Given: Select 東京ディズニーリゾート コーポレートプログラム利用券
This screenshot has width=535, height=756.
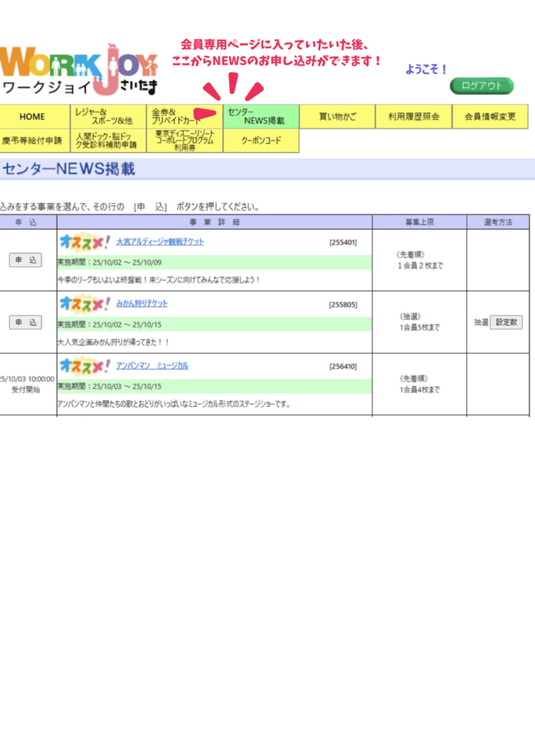Looking at the screenshot, I should (184, 140).
